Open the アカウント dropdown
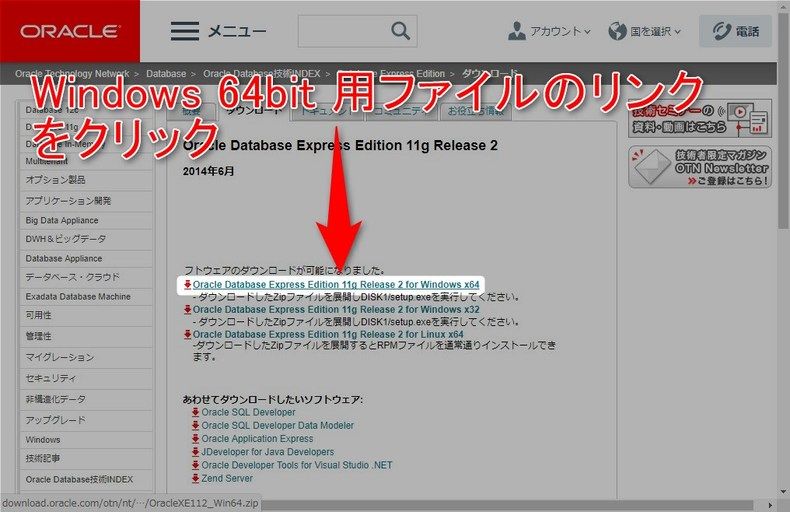The height and width of the screenshot is (512, 790). pos(549,31)
